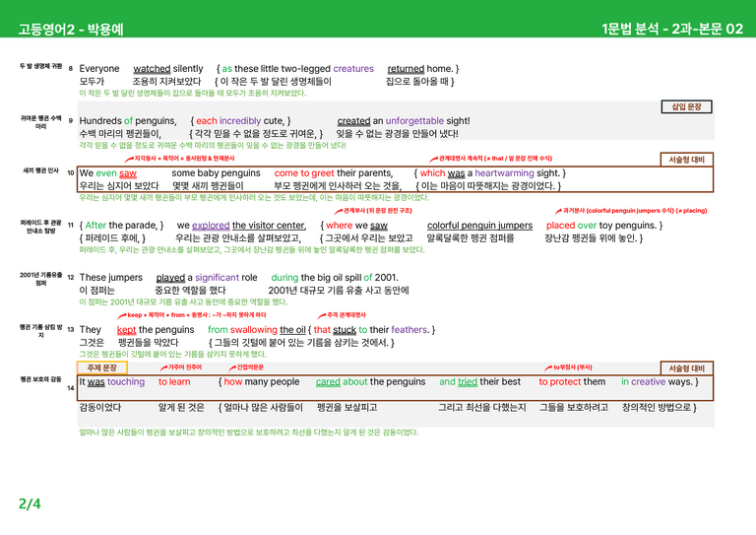Click the side label '새끼 펭귄 인사'

pos(41,170)
